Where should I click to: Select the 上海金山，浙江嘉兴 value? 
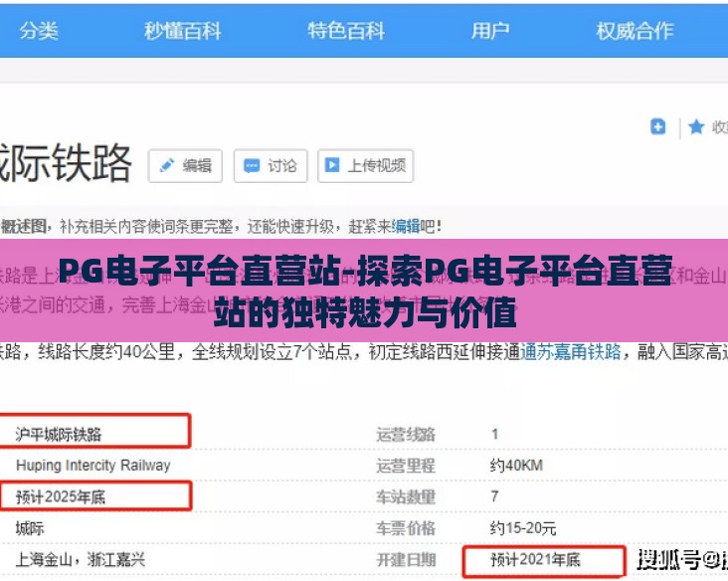click(80, 559)
